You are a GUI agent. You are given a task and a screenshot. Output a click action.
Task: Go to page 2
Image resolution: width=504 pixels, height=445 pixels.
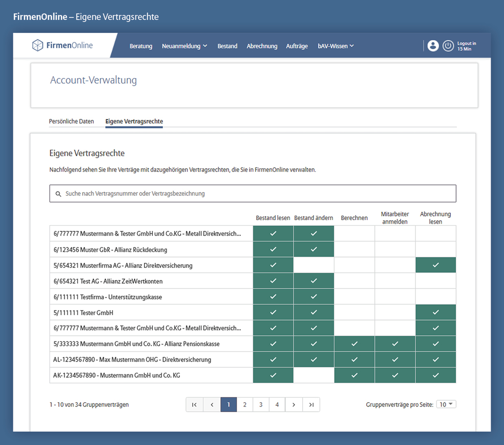pos(245,405)
